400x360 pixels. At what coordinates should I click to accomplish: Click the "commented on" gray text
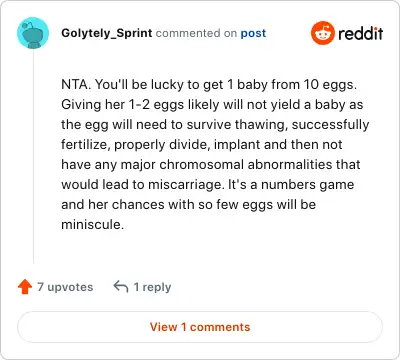[x=196, y=33]
